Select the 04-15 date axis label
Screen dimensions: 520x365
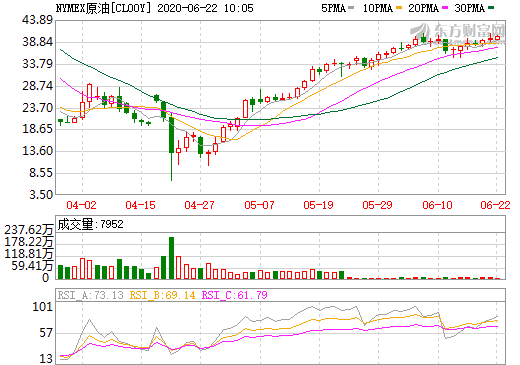(x=141, y=205)
